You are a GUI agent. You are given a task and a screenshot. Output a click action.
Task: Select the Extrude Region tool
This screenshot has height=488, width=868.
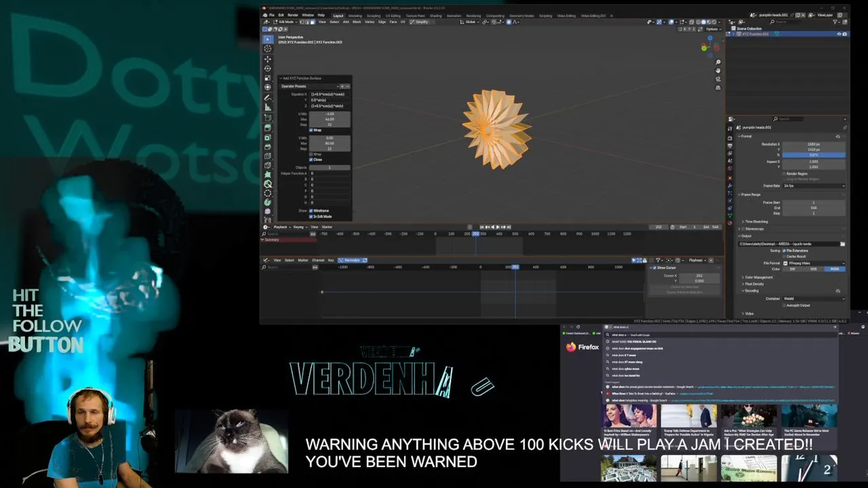pyautogui.click(x=268, y=128)
